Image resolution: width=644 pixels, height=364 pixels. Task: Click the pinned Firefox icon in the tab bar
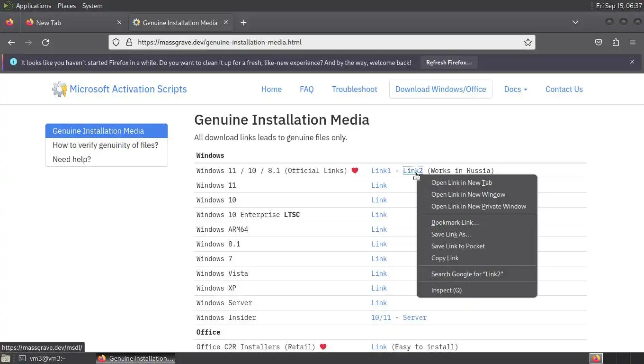click(9, 22)
